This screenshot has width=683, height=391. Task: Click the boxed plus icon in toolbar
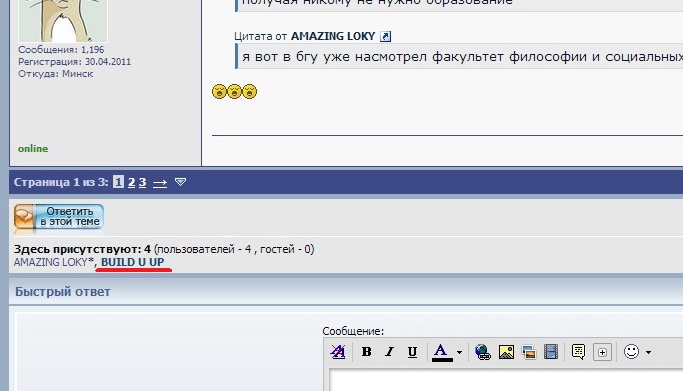click(602, 352)
